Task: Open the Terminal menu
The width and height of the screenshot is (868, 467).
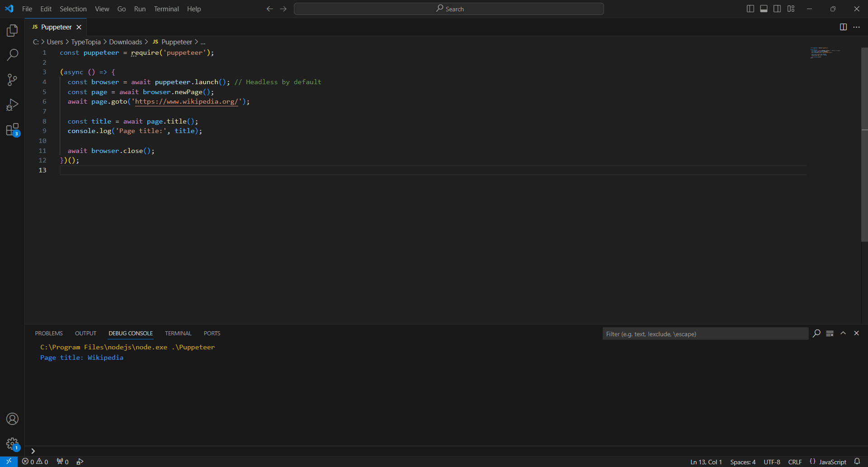Action: tap(166, 9)
